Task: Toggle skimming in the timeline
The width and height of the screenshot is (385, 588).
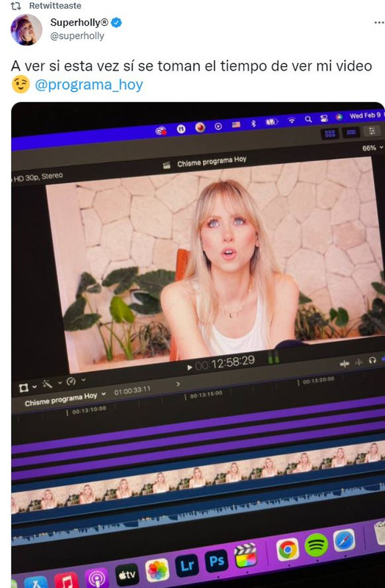Action: click(344, 363)
